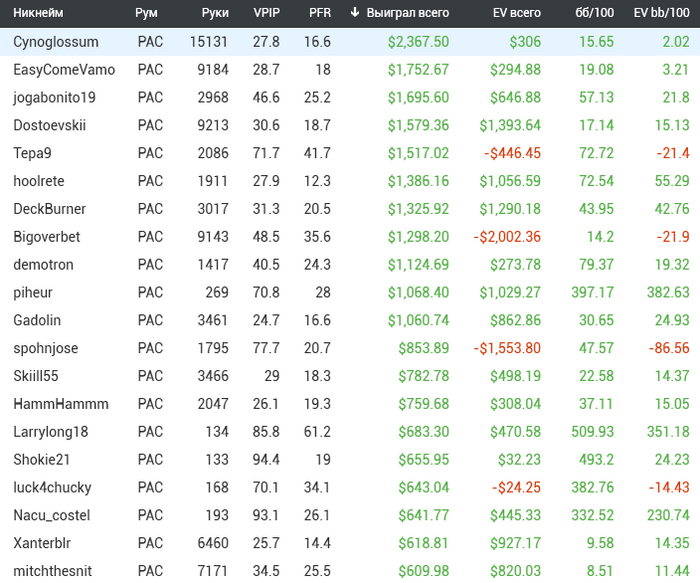Click the -$24.25 EV value
The image size is (700, 583).
pos(517,487)
